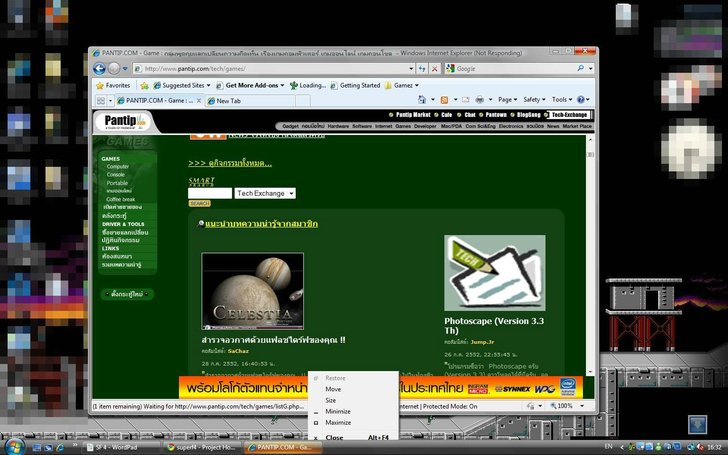The width and height of the screenshot is (728, 455).
Task: Open the Photoscape tech note thumbnail
Action: coord(495,273)
